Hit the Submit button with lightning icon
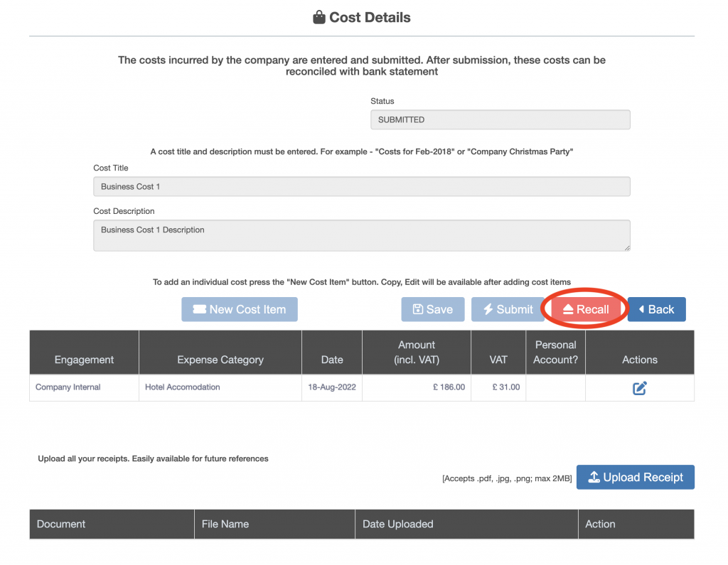 point(507,309)
